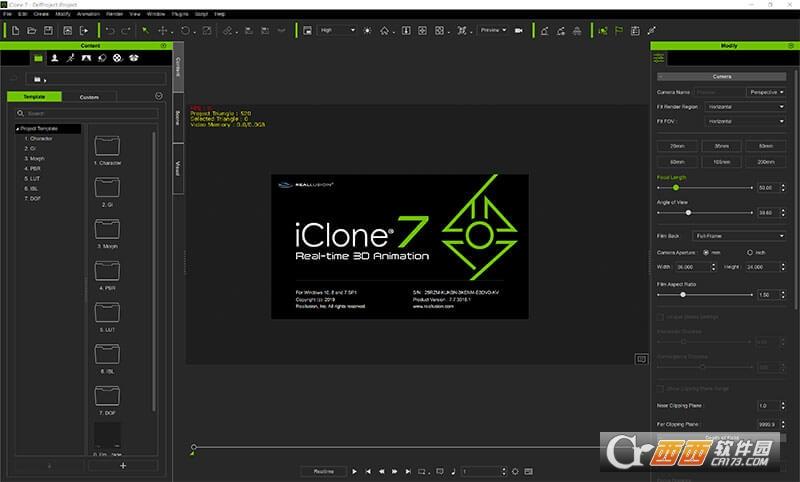Toggle the disabled checkbox above the greyed-out sliders

point(660,317)
